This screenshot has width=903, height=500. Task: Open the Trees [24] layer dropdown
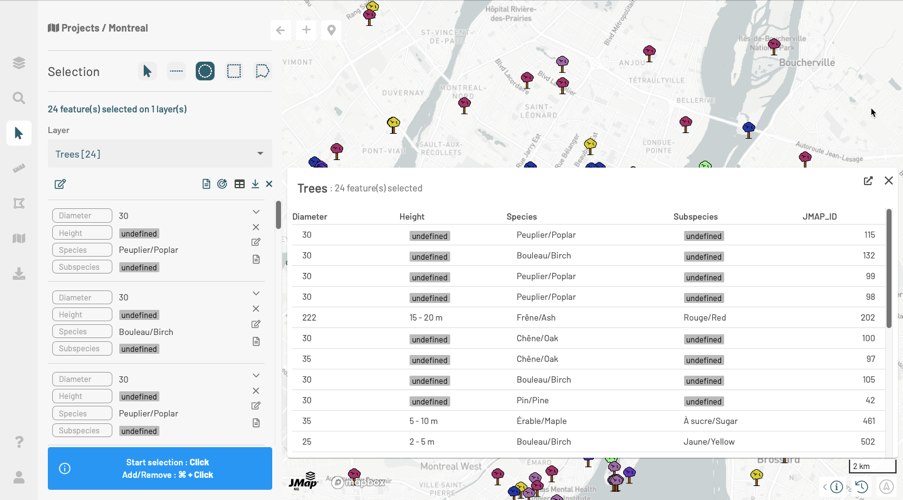pyautogui.click(x=159, y=154)
